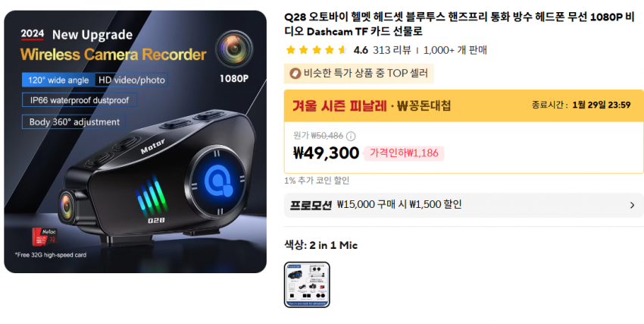Screen dimensions: 644x324
Task: Click the 120° wide angle feature label
Action: [x=58, y=80]
